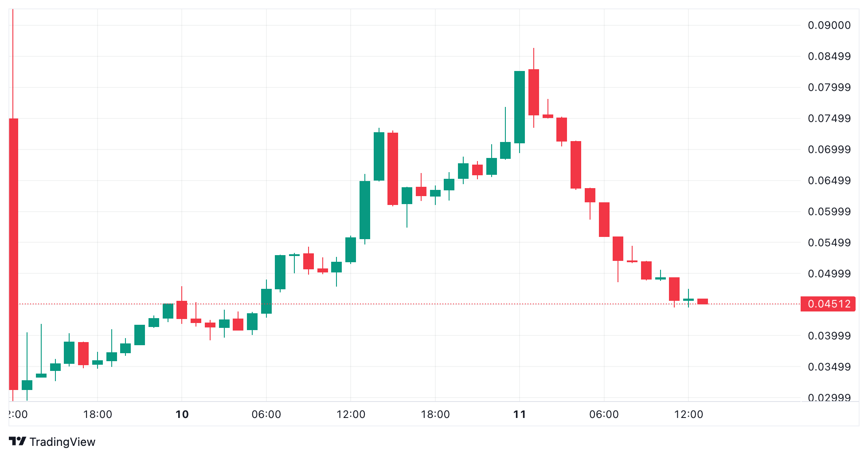This screenshot has height=457, width=868.
Task: Click the red current price tag 0.04512
Action: tap(828, 304)
